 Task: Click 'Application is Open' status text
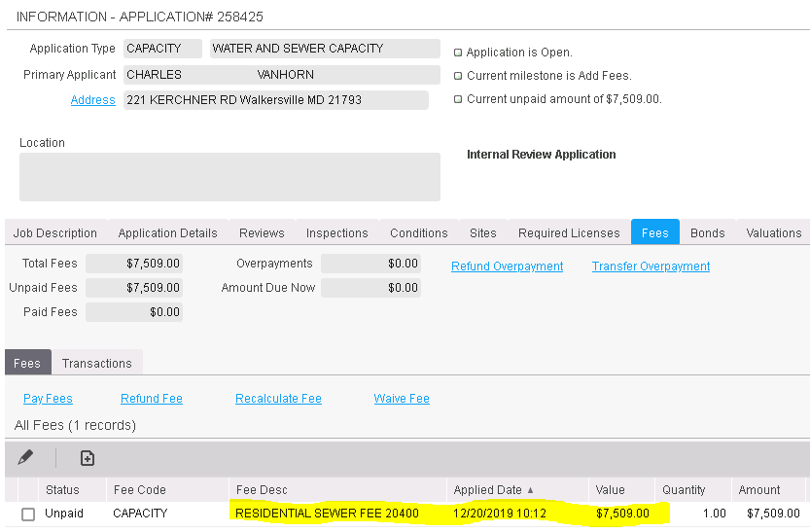(519, 53)
